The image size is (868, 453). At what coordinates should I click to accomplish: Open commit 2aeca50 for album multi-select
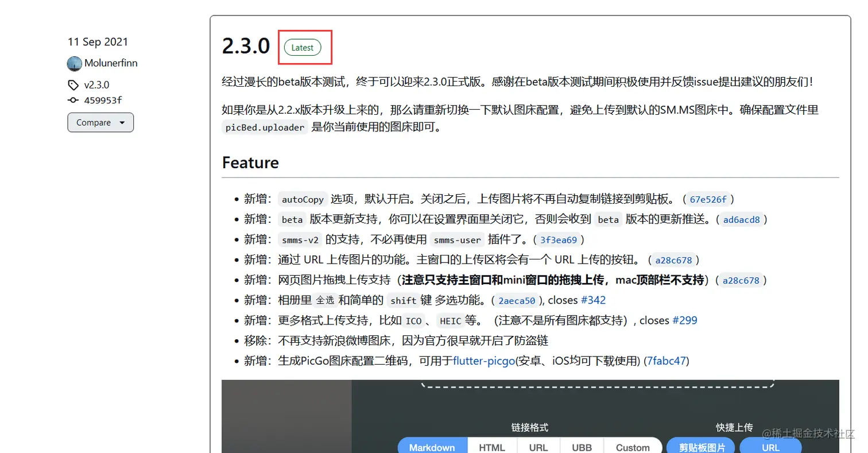point(517,300)
